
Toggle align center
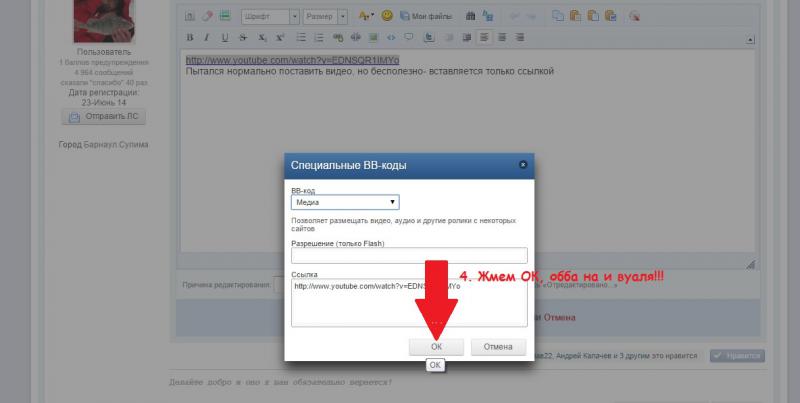click(502, 37)
